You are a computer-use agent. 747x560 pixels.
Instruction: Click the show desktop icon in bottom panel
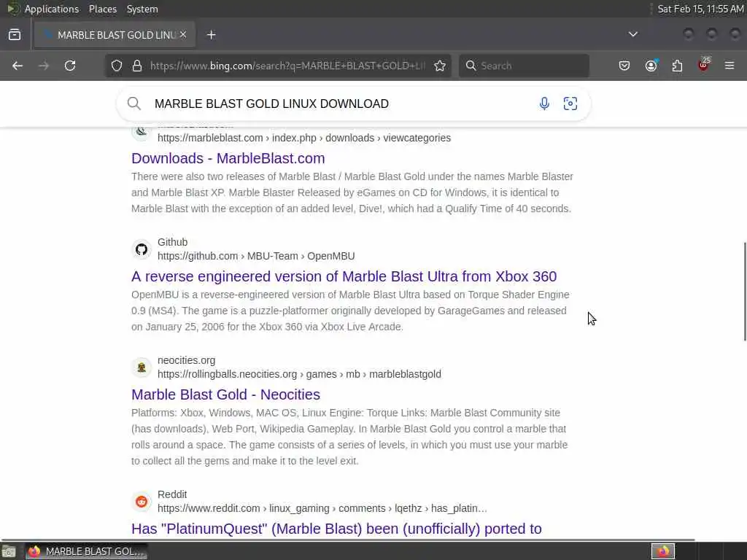pyautogui.click(x=9, y=551)
